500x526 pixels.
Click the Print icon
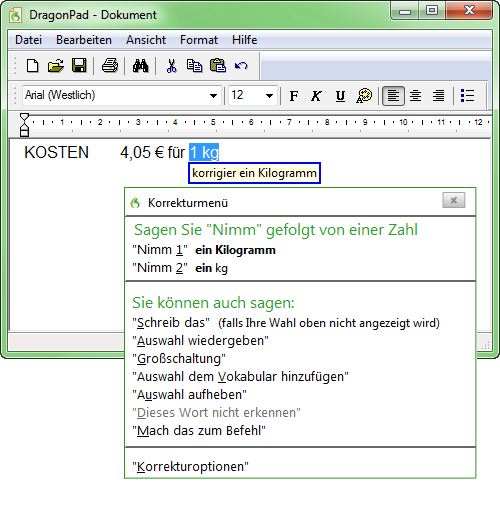(110, 65)
